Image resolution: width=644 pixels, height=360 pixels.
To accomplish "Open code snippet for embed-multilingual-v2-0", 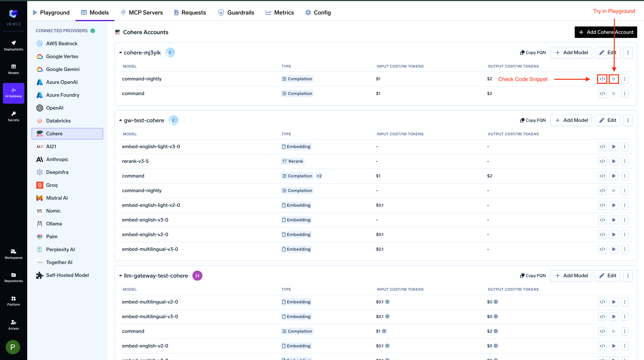I will point(602,302).
